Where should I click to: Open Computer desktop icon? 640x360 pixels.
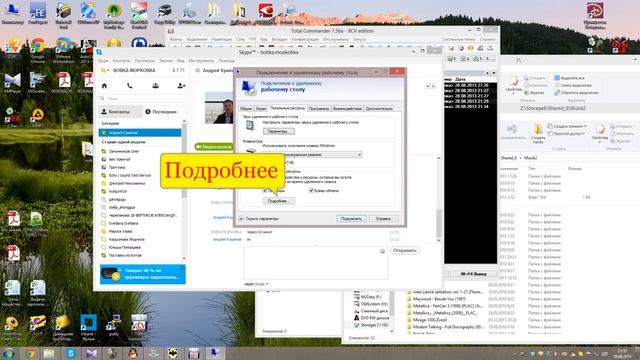(13, 13)
